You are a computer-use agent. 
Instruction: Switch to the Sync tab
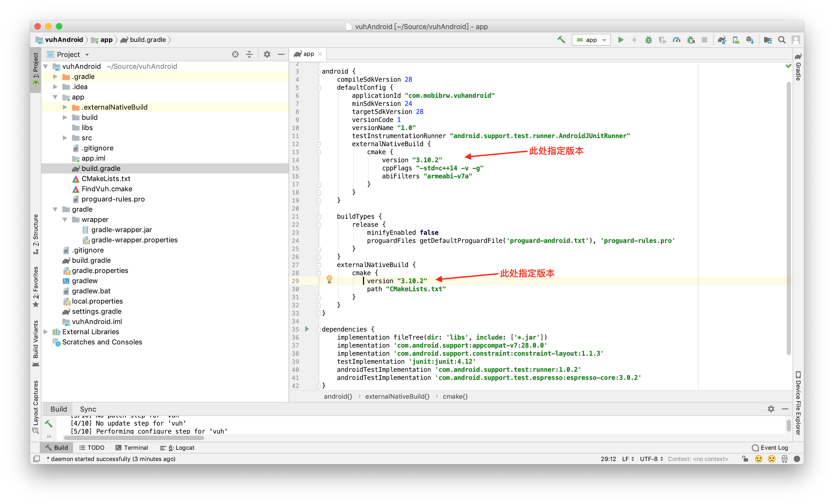(88, 409)
